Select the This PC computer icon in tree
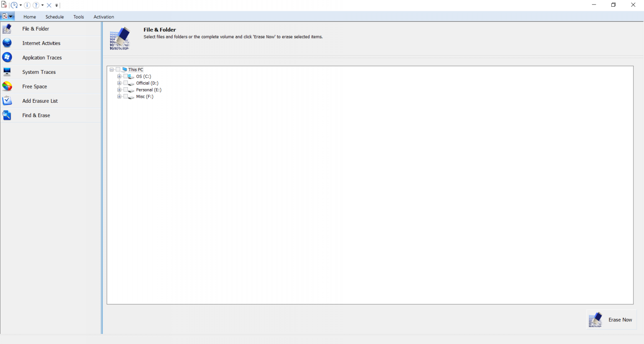Image resolution: width=644 pixels, height=344 pixels. (x=125, y=70)
